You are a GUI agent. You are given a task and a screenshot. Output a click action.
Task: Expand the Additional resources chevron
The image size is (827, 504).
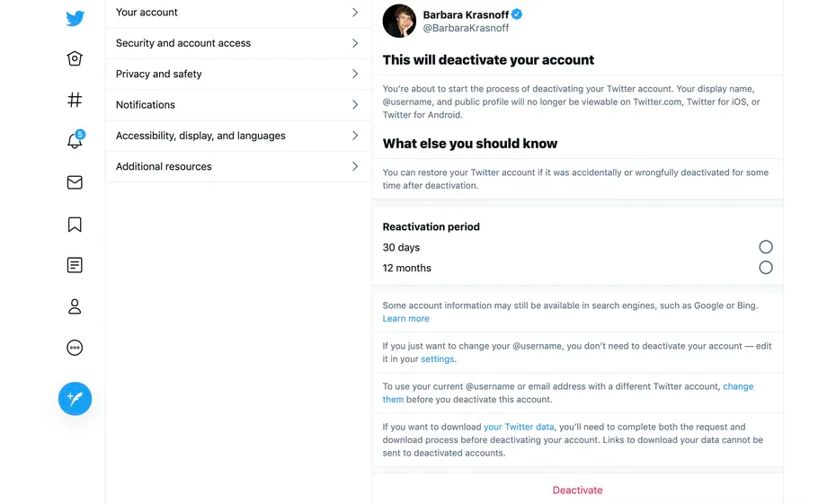tap(355, 166)
